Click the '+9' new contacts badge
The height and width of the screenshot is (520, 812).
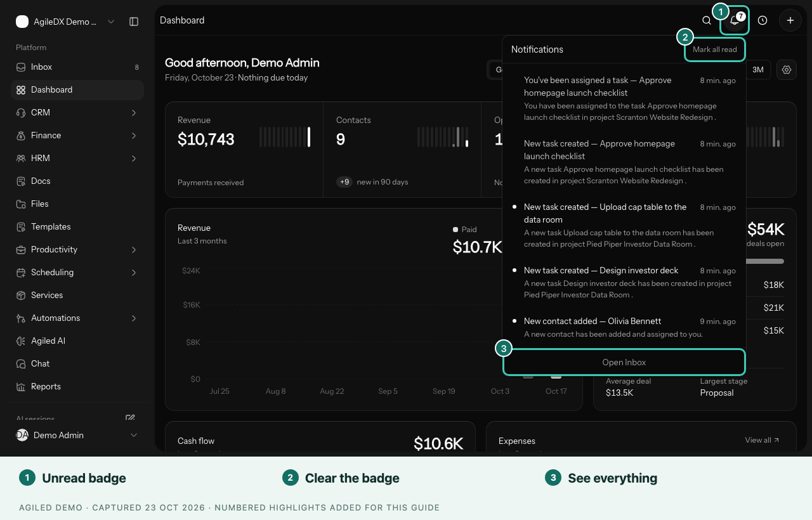pos(344,182)
